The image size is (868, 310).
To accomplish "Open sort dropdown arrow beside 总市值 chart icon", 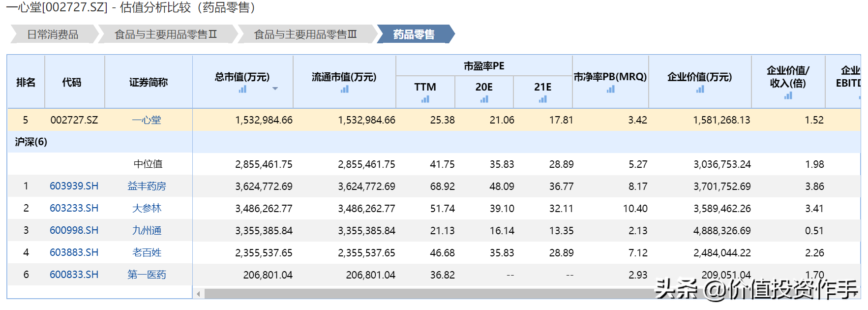I will coord(275,89).
